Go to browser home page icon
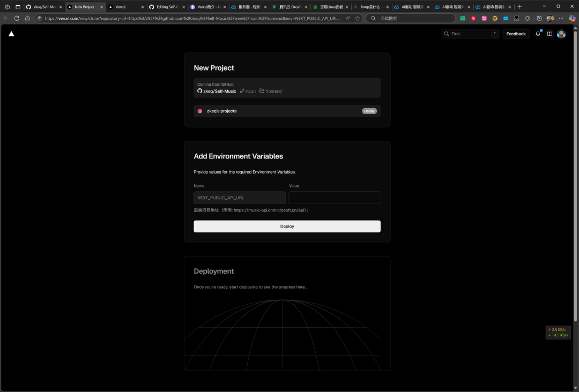Image resolution: width=579 pixels, height=392 pixels. coord(27,18)
